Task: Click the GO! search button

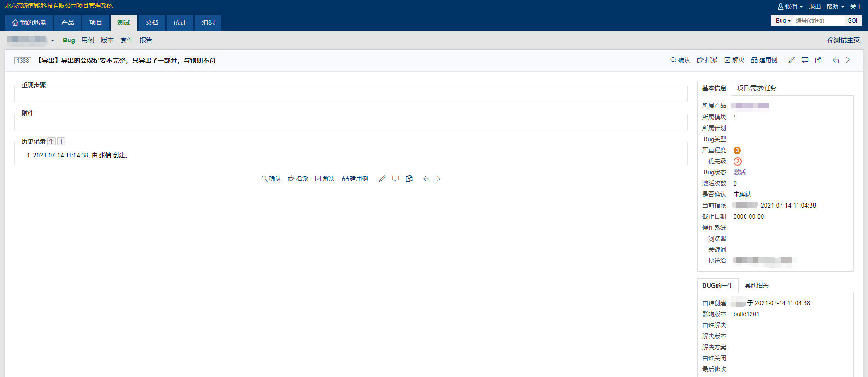Action: click(853, 21)
